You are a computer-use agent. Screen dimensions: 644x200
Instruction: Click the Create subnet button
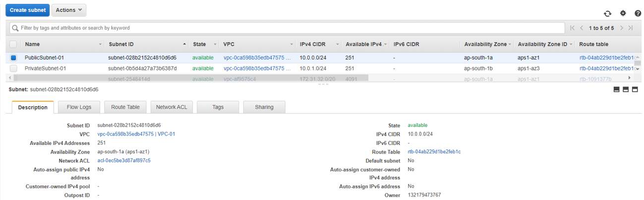27,10
